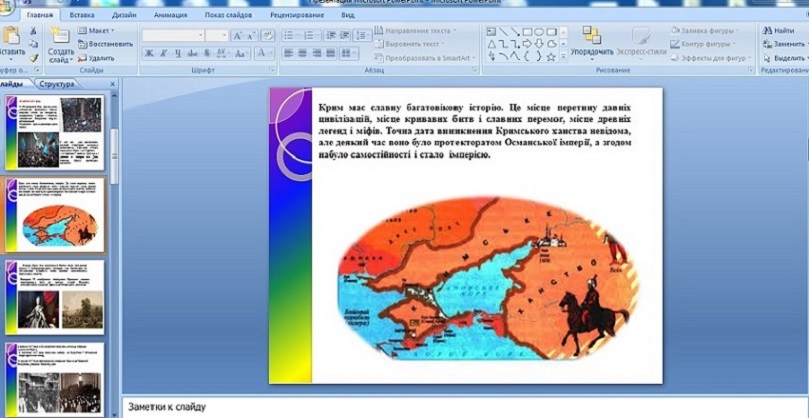Select the oval shape
This screenshot has height=418, width=809.
[x=539, y=31]
